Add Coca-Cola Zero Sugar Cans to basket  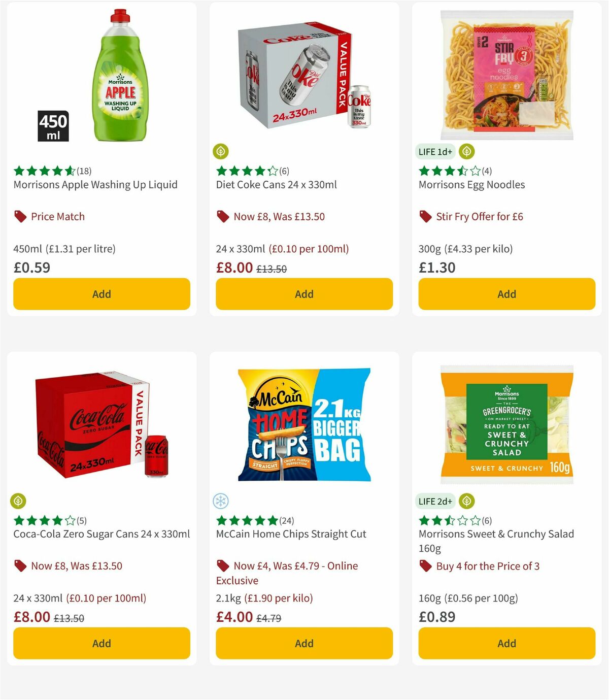click(x=101, y=643)
